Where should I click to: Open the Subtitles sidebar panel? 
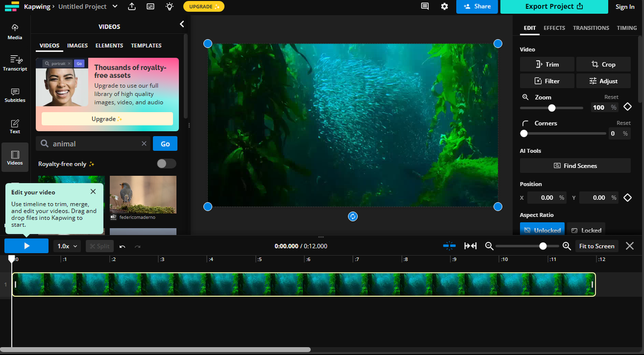point(15,95)
